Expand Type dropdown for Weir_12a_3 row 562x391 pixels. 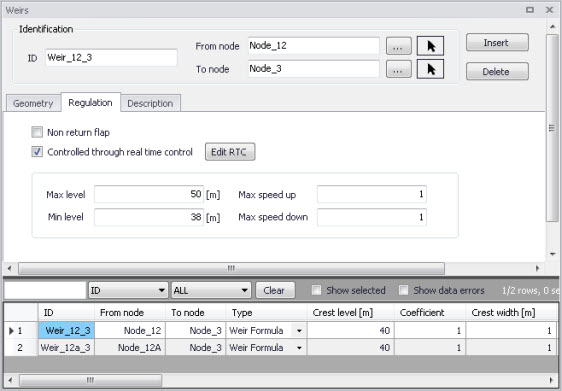coord(299,347)
